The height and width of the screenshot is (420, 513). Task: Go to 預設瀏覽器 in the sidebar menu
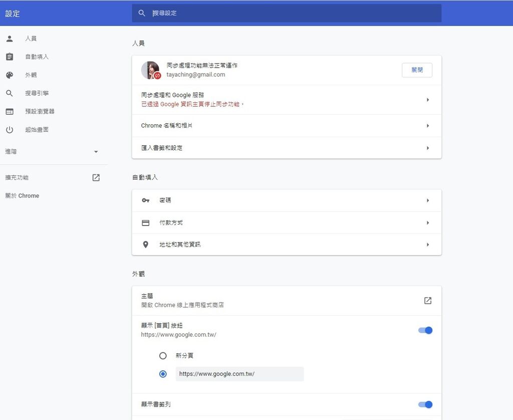[x=40, y=111]
